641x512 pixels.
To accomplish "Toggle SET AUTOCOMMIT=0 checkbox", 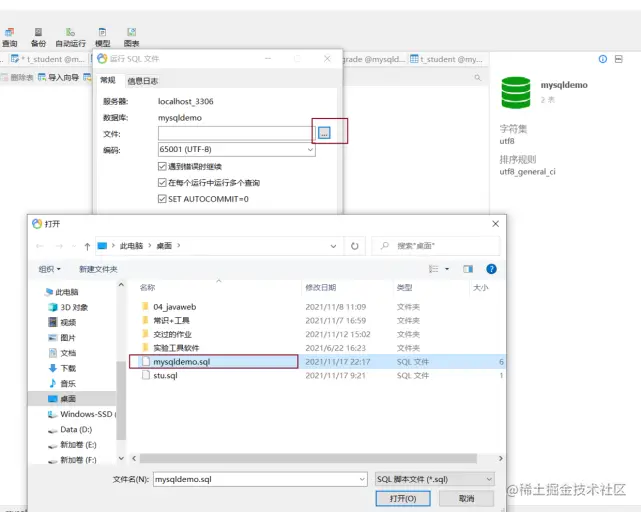I will pyautogui.click(x=162, y=199).
